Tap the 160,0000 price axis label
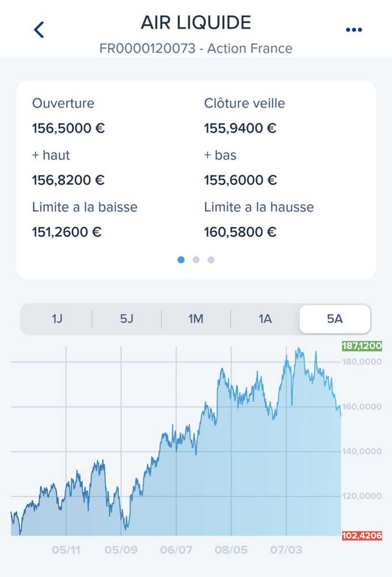Image resolution: width=392 pixels, height=577 pixels. pyautogui.click(x=362, y=407)
